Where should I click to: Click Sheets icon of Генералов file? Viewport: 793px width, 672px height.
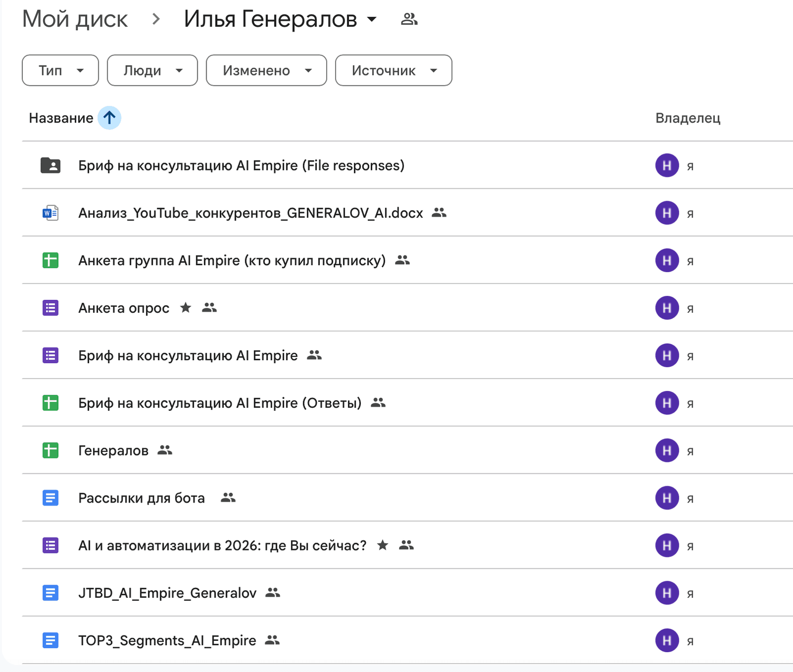click(51, 450)
